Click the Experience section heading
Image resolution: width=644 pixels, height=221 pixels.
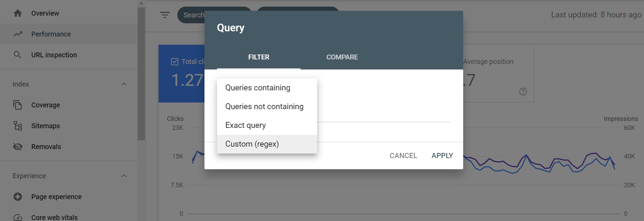pos(29,176)
